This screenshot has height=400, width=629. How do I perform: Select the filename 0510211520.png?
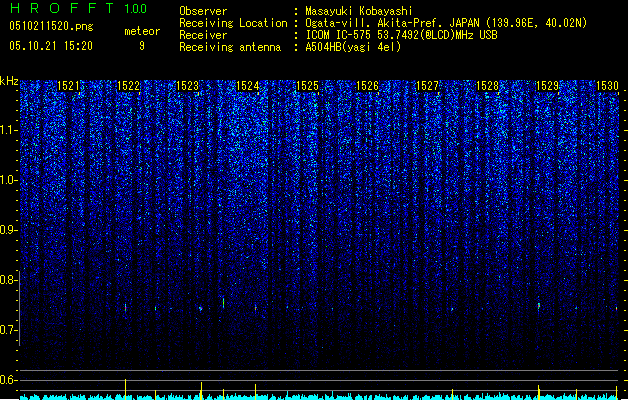tap(51, 26)
